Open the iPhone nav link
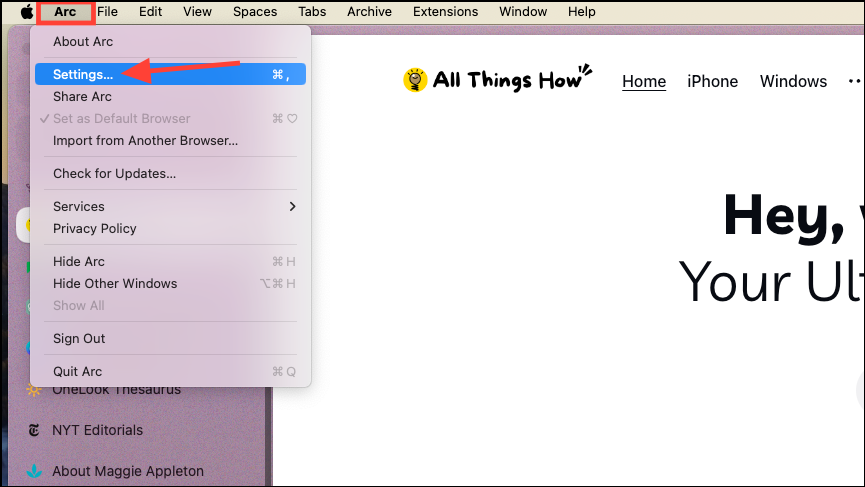This screenshot has width=865, height=487. click(x=712, y=82)
